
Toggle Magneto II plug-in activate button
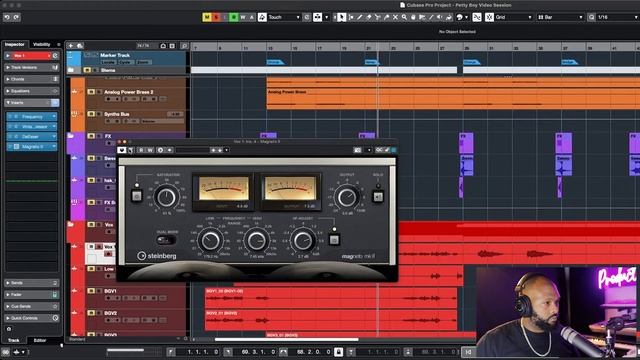121,150
